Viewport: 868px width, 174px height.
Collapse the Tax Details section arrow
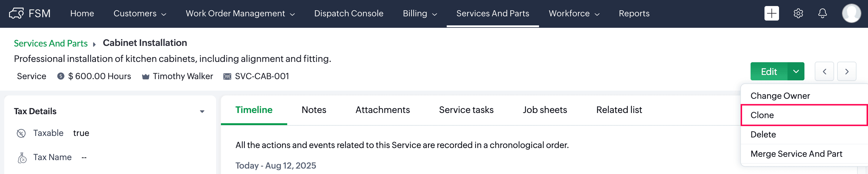(202, 111)
